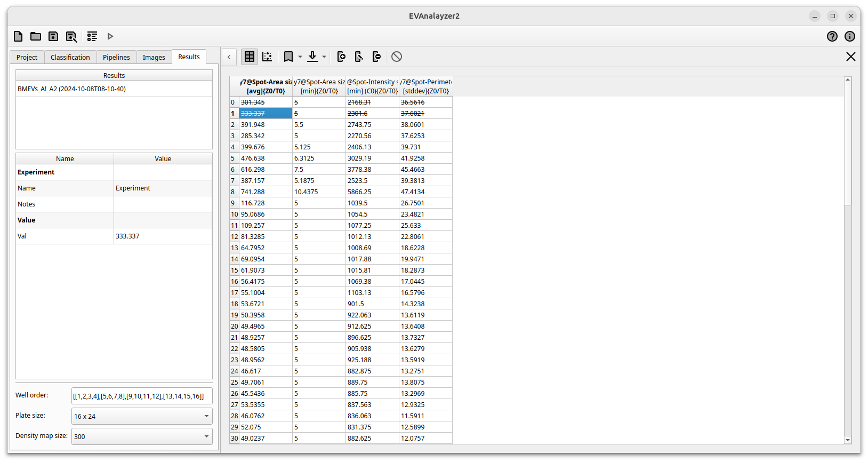Click the add column icon
Image resolution: width=868 pixels, height=462 pixels.
(x=341, y=57)
